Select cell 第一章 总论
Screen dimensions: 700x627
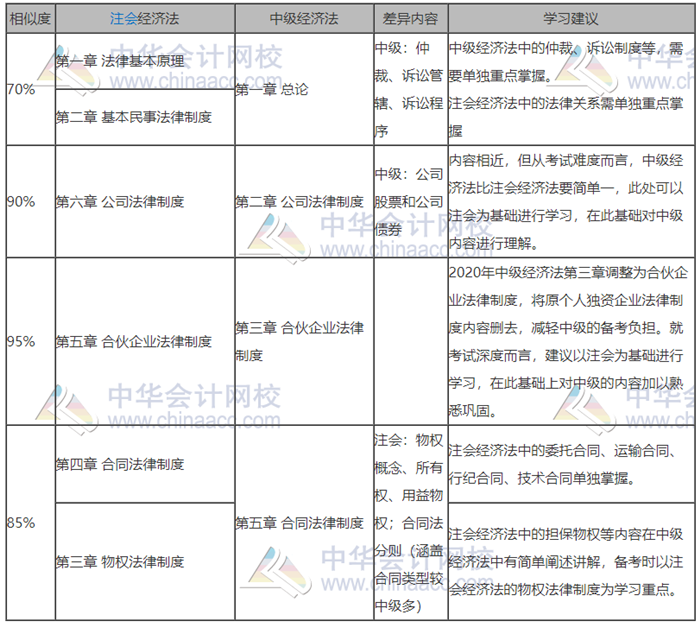pos(304,89)
